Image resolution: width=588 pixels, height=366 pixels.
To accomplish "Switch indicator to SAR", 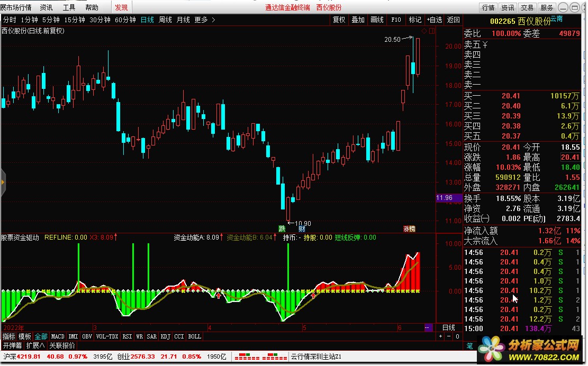I will pyautogui.click(x=151, y=336).
